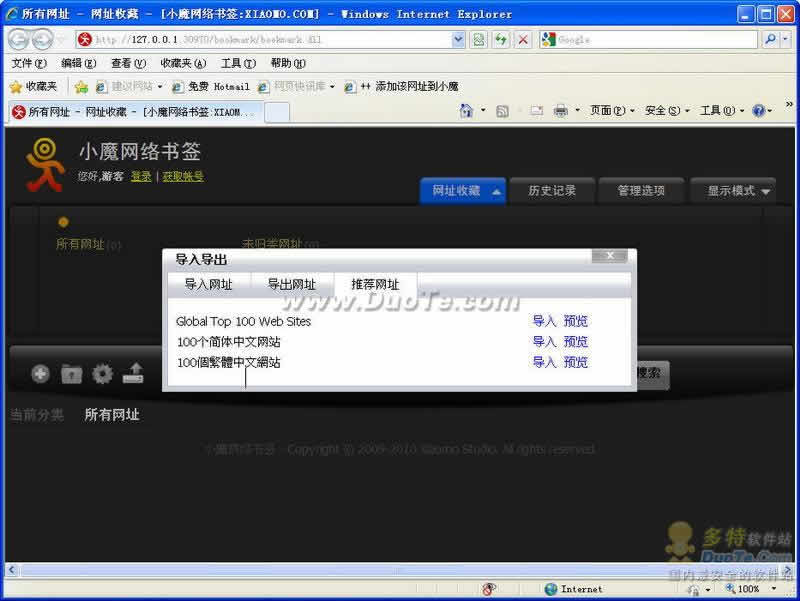The width and height of the screenshot is (800, 601).
Task: Import 100個繁體中文網站 list
Action: 544,362
